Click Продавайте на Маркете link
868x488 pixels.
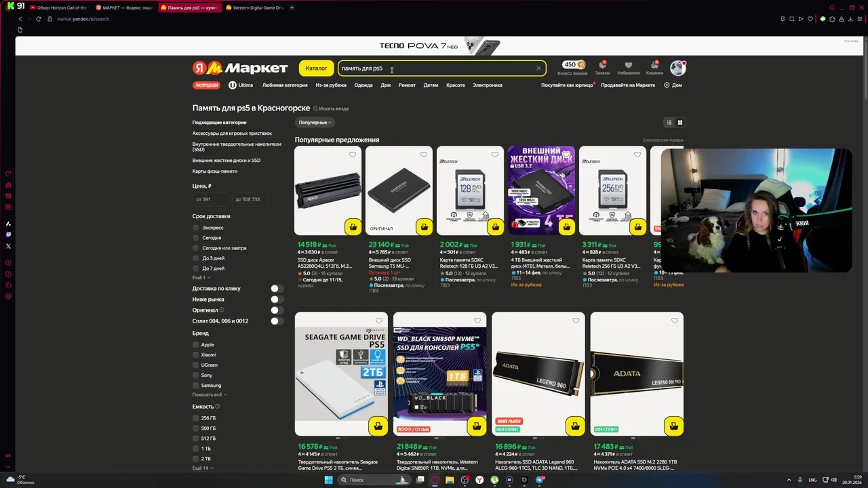628,85
